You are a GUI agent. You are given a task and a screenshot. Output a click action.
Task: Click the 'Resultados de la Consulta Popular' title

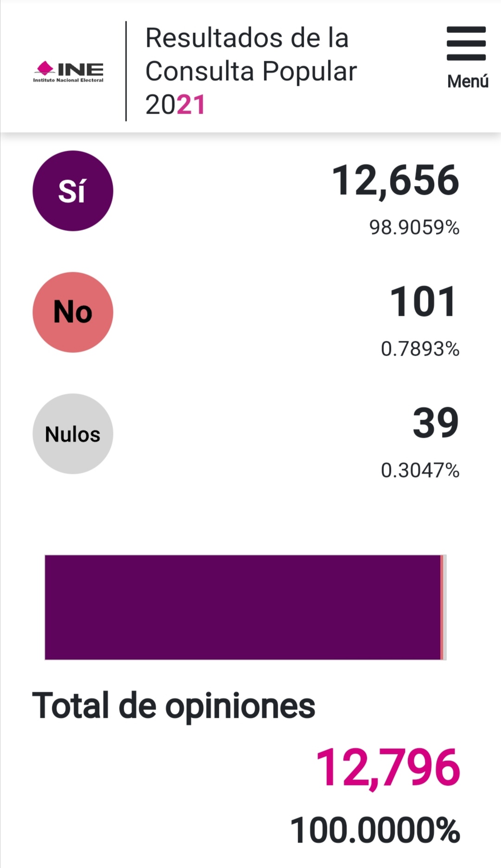[x=250, y=55]
